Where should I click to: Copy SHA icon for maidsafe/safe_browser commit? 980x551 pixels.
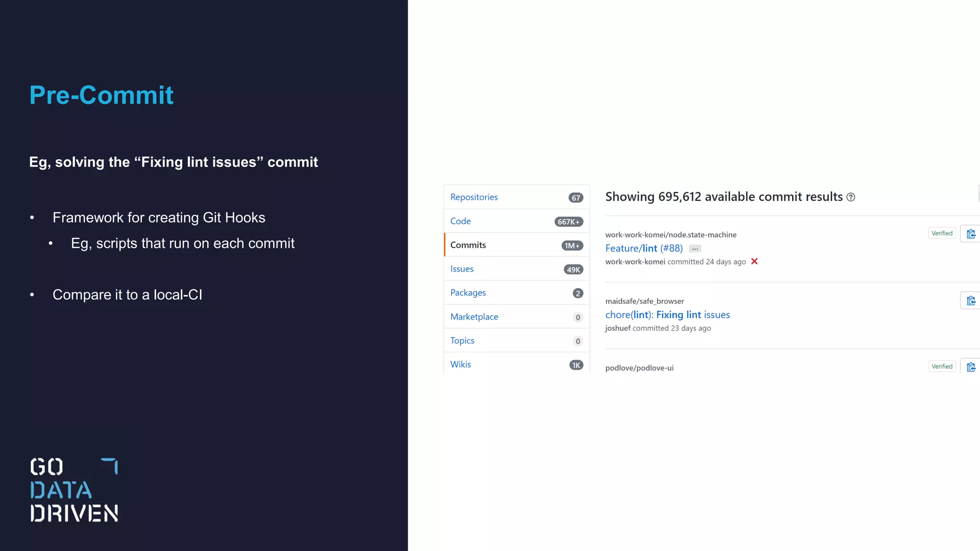970,300
